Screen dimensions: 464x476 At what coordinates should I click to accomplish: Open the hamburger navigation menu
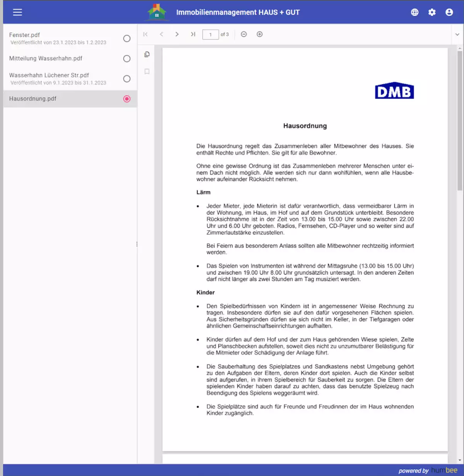coord(17,12)
